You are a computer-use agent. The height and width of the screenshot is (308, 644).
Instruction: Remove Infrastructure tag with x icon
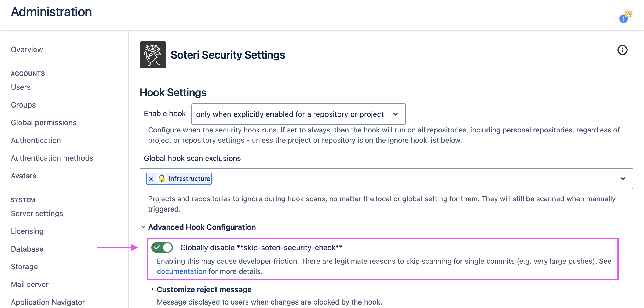coord(151,179)
